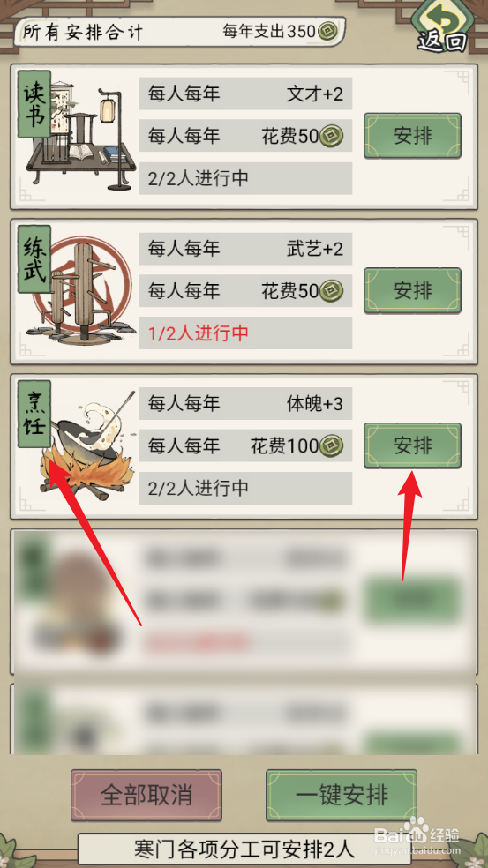Tap the coin icon in 练武 花费50 row
Screen dimensions: 488x868
[x=333, y=290]
